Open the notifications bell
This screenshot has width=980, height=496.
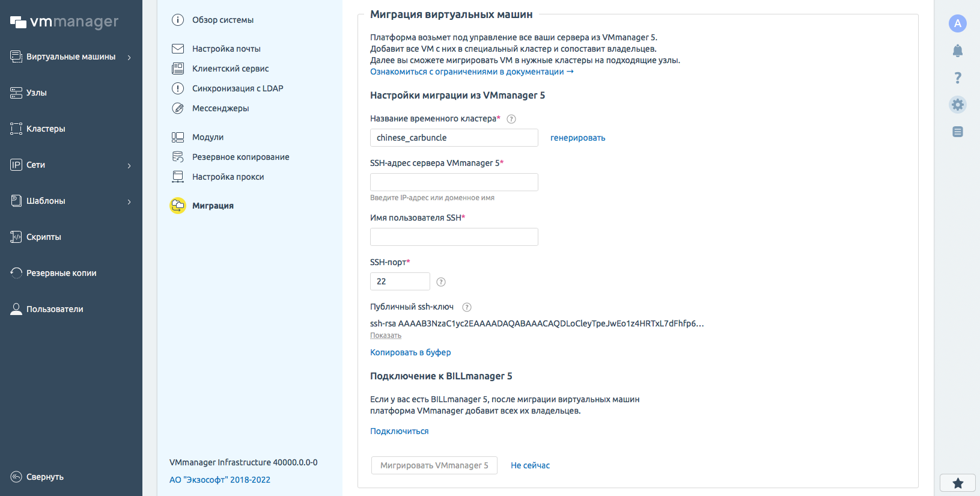coord(958,51)
